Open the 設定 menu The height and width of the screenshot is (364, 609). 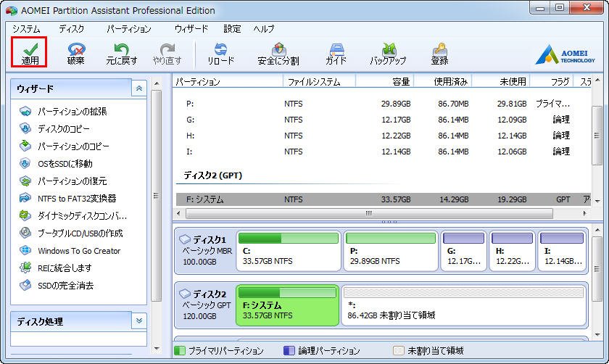coord(232,29)
